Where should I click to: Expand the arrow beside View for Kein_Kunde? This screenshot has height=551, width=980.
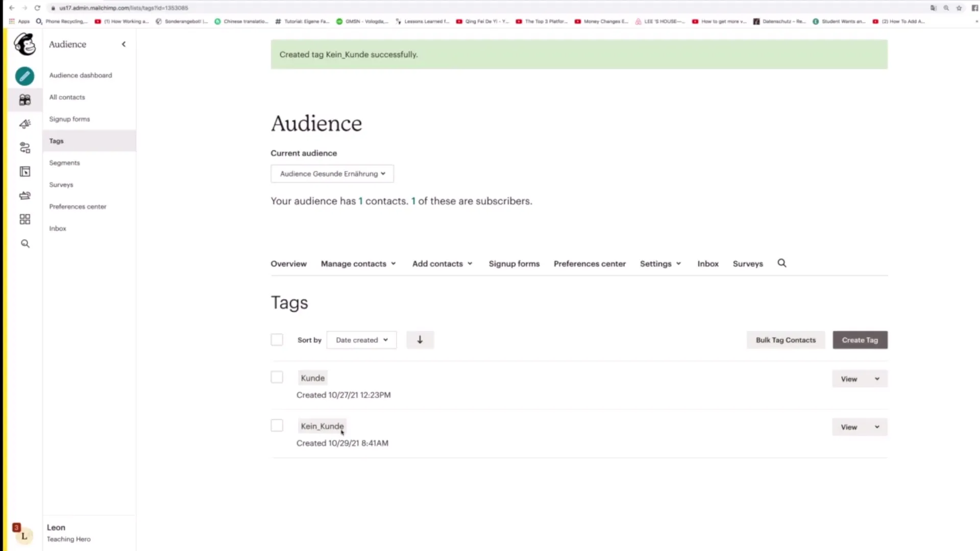pos(877,427)
